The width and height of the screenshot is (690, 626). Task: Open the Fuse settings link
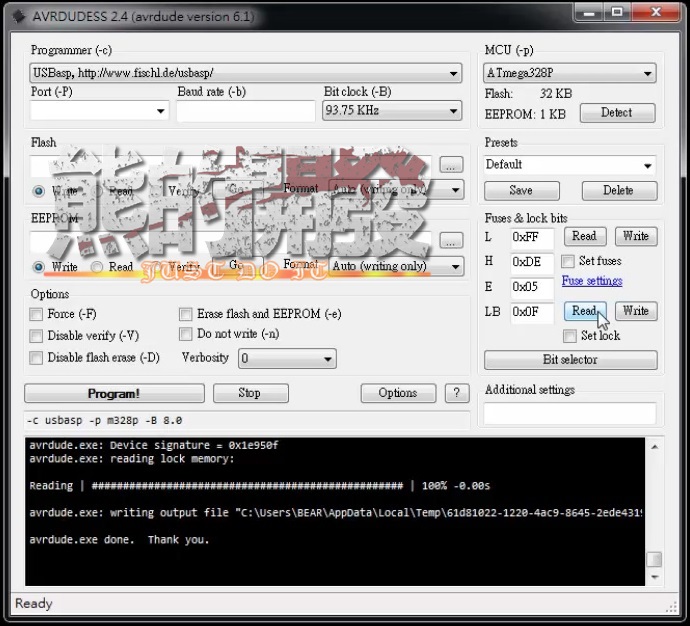592,281
